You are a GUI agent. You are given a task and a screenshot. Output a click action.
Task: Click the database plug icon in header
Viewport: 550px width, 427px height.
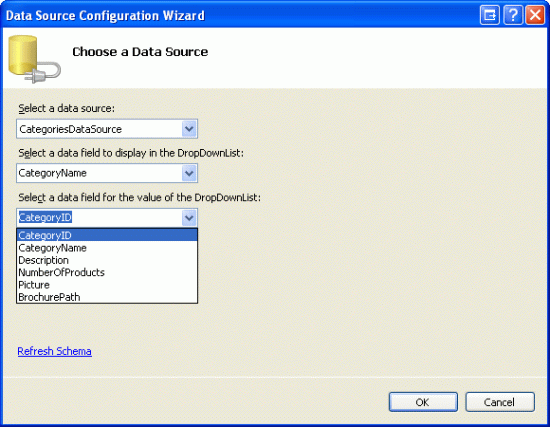coord(34,59)
